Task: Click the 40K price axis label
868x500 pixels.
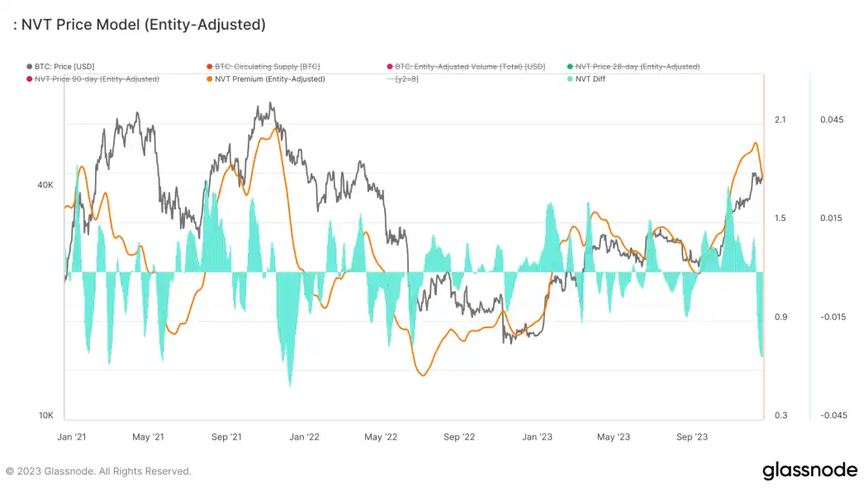Action: [45, 186]
